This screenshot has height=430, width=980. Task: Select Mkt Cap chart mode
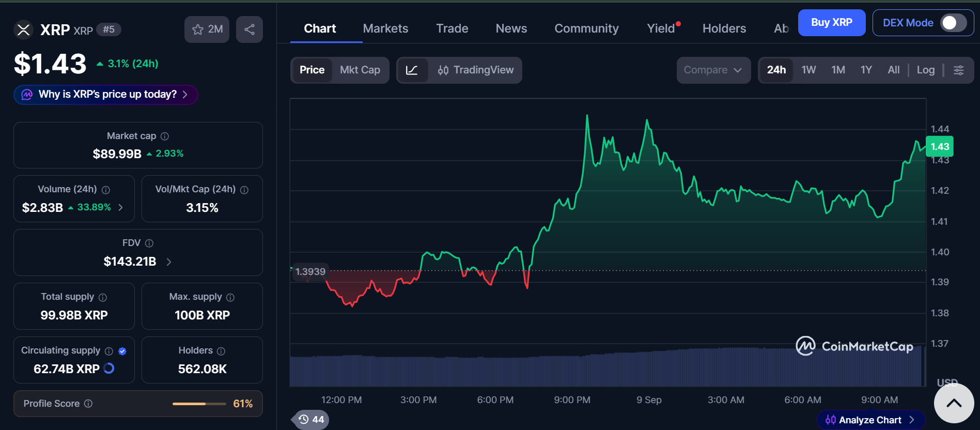tap(360, 70)
